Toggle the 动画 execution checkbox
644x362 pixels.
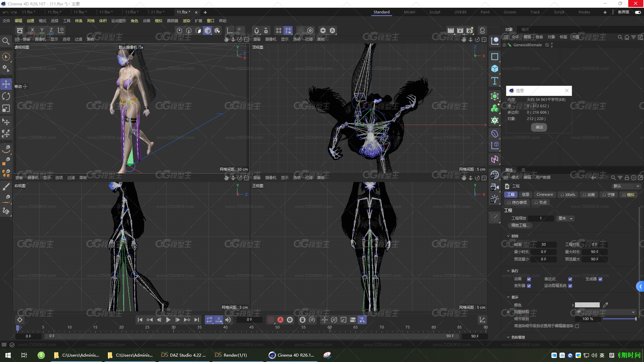click(x=529, y=279)
